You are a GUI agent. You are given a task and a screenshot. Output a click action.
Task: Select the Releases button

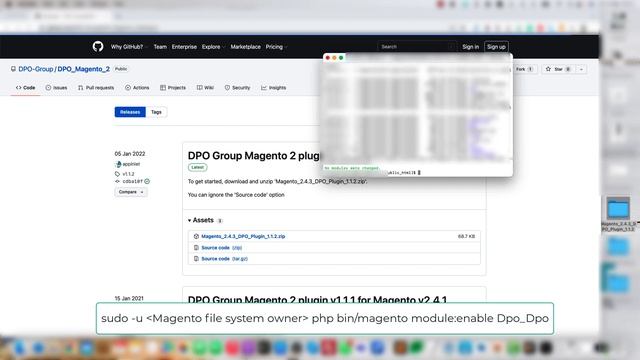coord(130,112)
